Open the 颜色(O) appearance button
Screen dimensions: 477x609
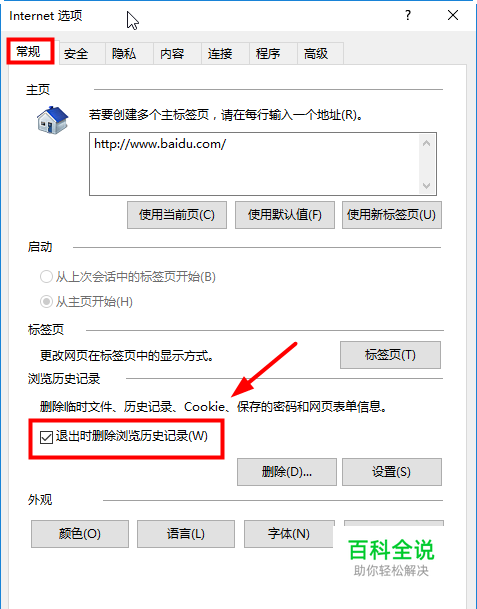(x=80, y=534)
